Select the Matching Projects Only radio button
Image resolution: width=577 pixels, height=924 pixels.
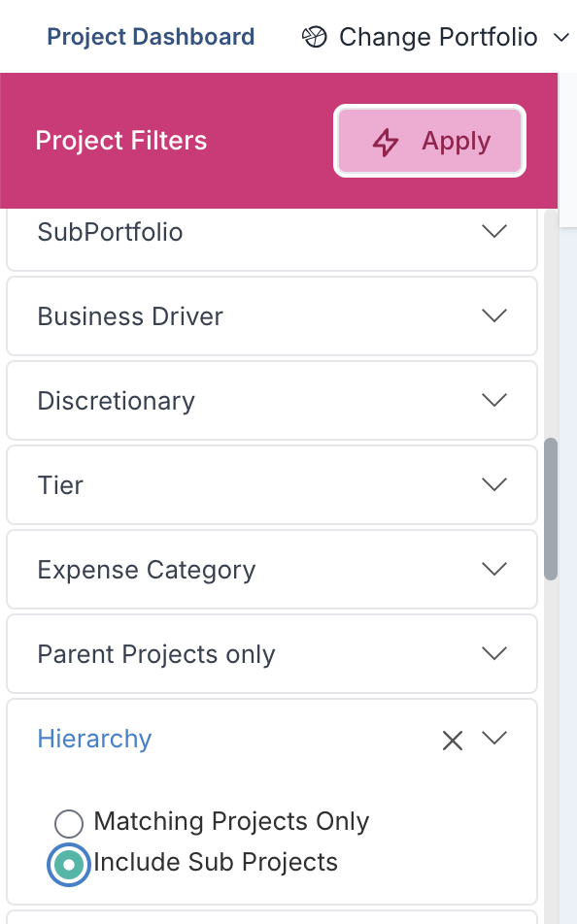pos(68,823)
